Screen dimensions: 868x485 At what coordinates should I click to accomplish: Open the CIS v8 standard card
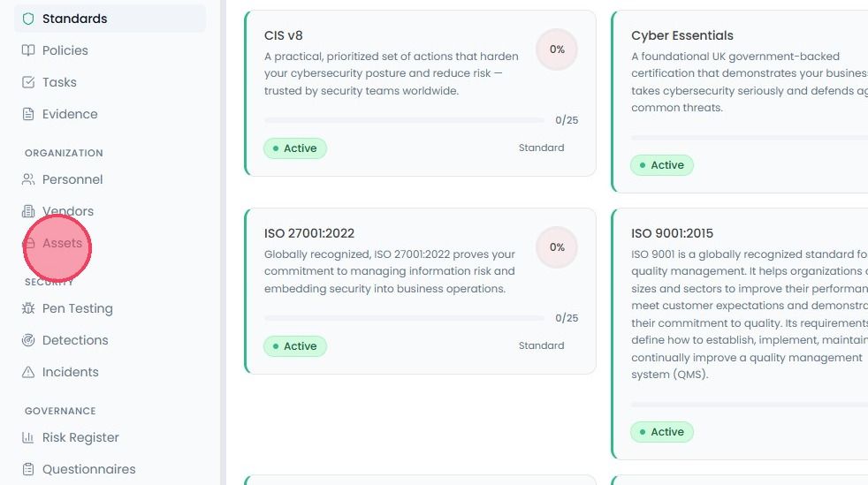[420, 93]
